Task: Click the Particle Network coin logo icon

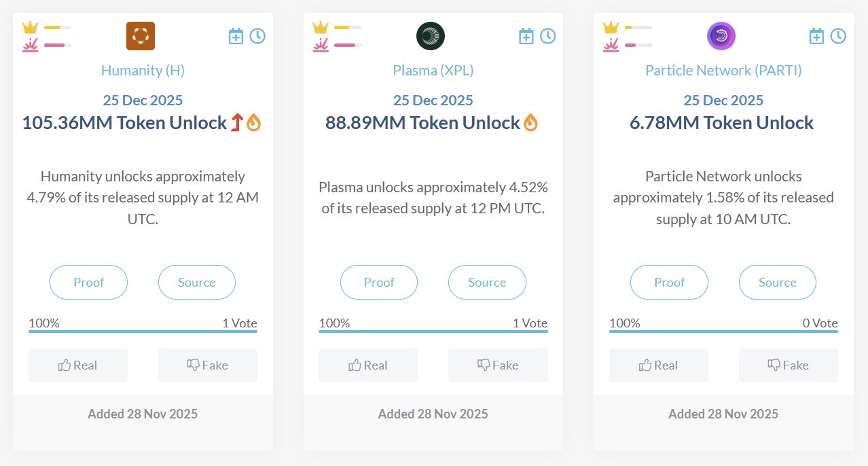Action: coord(721,36)
